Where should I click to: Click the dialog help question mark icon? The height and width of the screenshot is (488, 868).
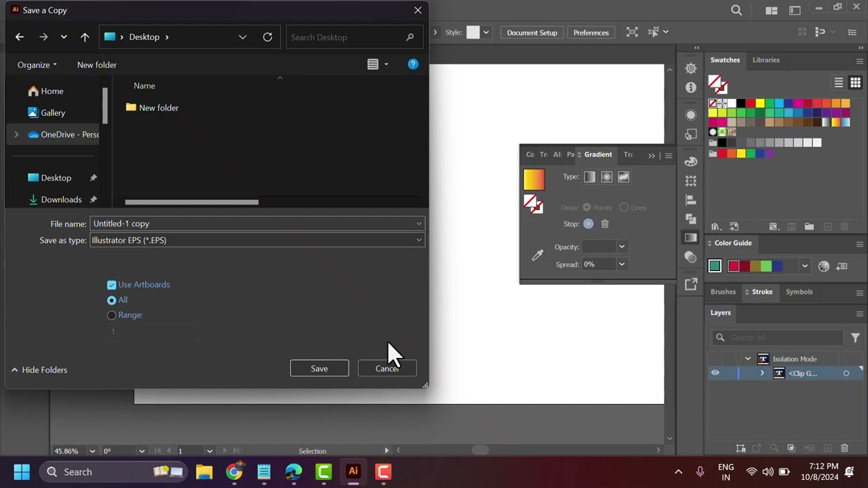pyautogui.click(x=413, y=64)
